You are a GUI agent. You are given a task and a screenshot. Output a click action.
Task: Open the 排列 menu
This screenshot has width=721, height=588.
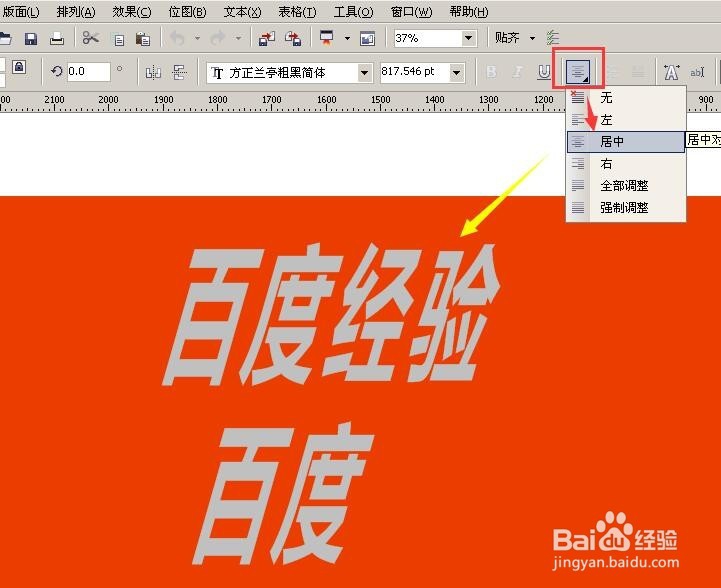pos(76,11)
